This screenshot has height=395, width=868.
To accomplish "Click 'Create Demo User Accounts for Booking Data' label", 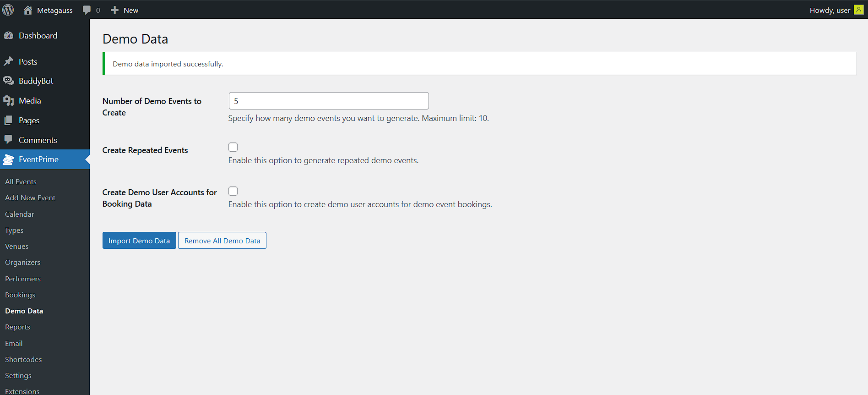I will pyautogui.click(x=160, y=198).
